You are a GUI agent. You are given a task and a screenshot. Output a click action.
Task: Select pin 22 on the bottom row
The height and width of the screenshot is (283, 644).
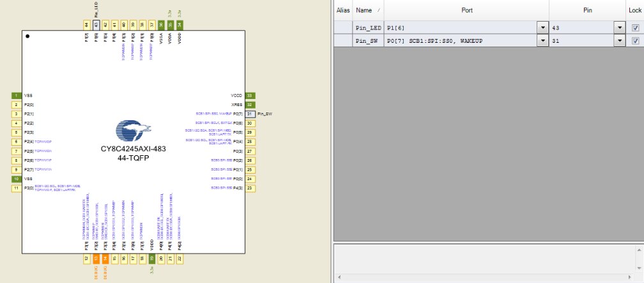[x=180, y=259]
